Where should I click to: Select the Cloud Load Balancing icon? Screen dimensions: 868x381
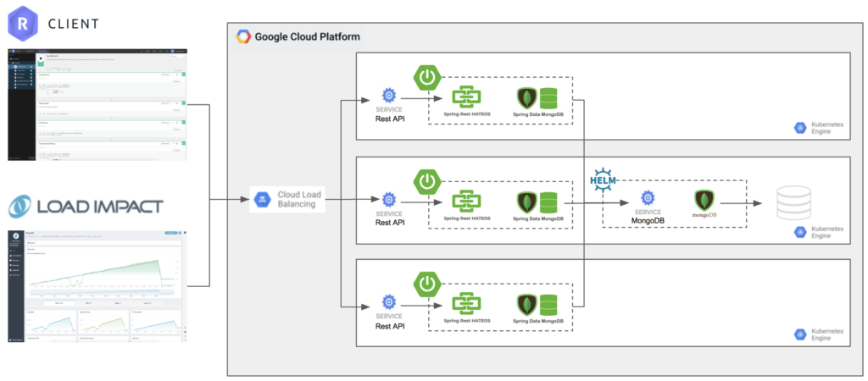(x=262, y=199)
